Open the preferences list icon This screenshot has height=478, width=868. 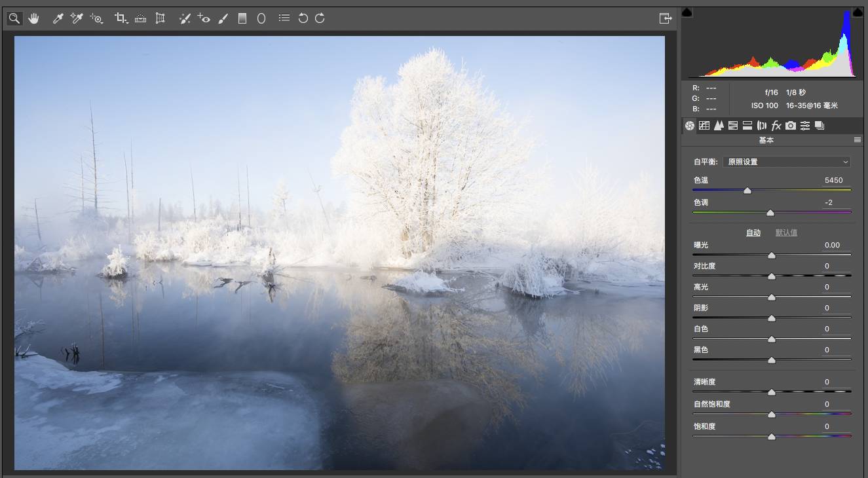coord(284,18)
